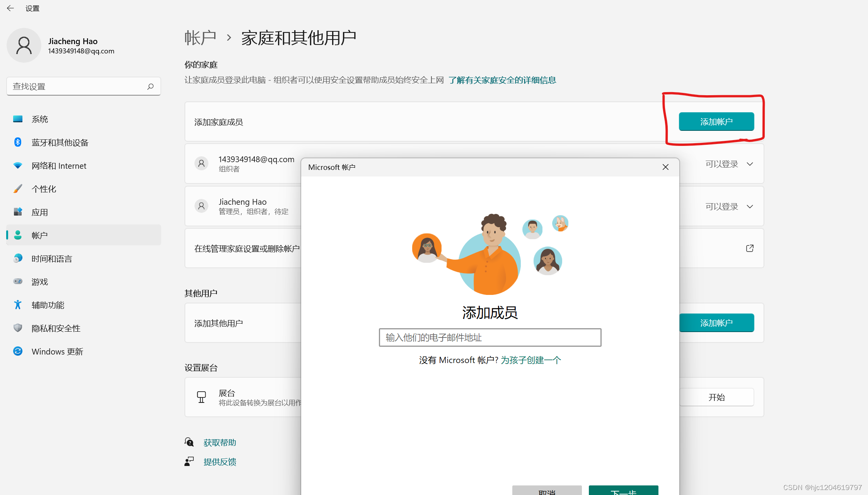Select the System (系统) menu item
Viewport: 868px width, 495px height.
click(x=39, y=119)
